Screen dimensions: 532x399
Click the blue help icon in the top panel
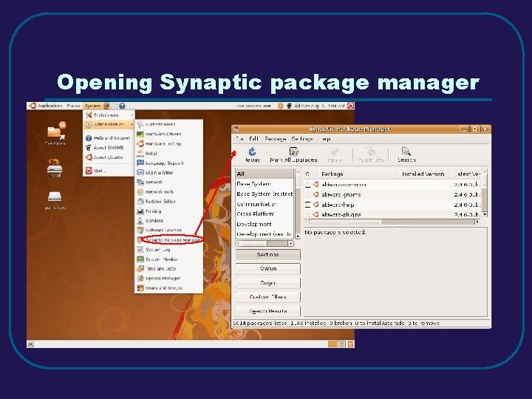(122, 106)
